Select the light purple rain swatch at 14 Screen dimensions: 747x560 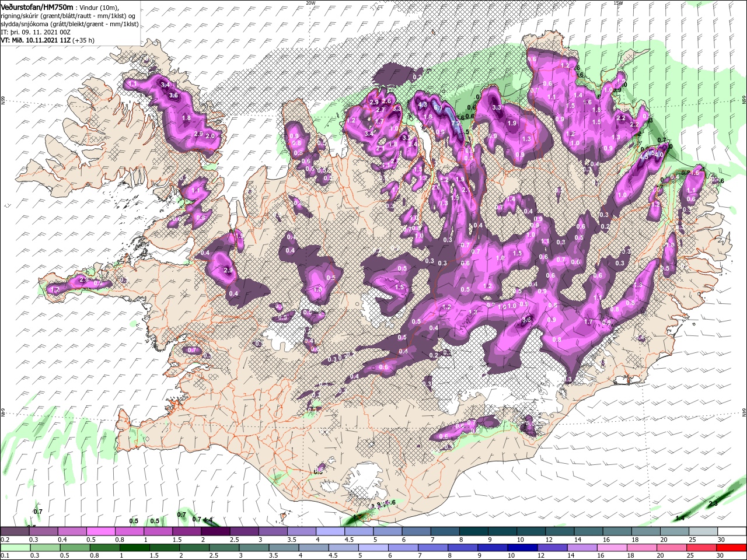tap(582, 548)
